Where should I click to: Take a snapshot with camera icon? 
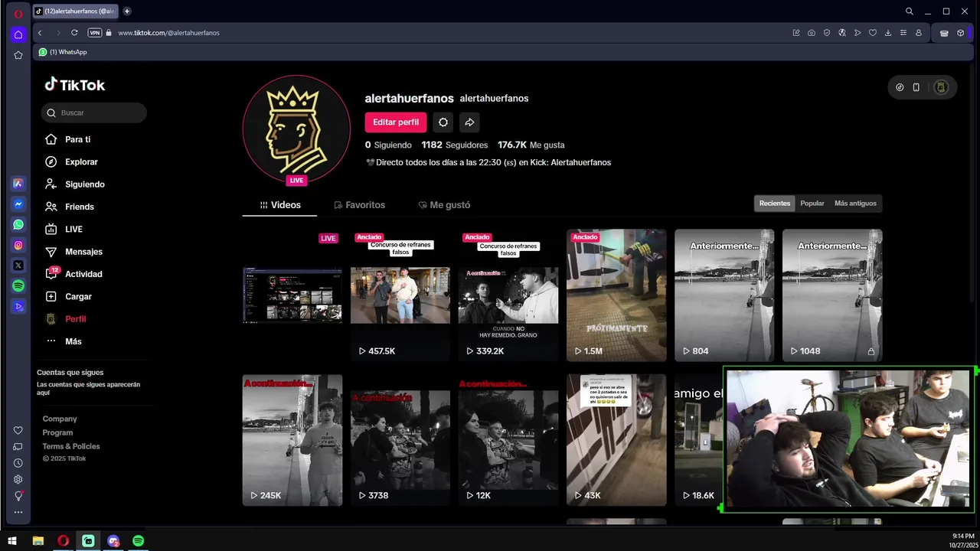(x=812, y=33)
